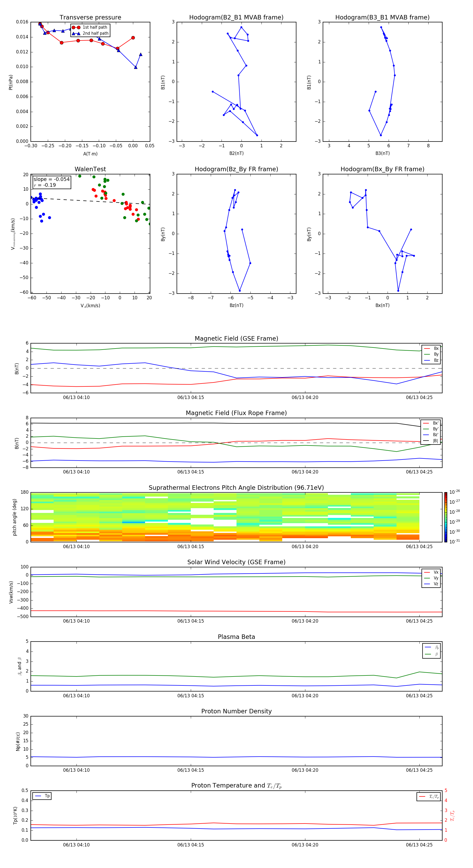Click the Vy legend entry
Image resolution: width=473 pixels, height=868 pixels.
click(x=431, y=578)
